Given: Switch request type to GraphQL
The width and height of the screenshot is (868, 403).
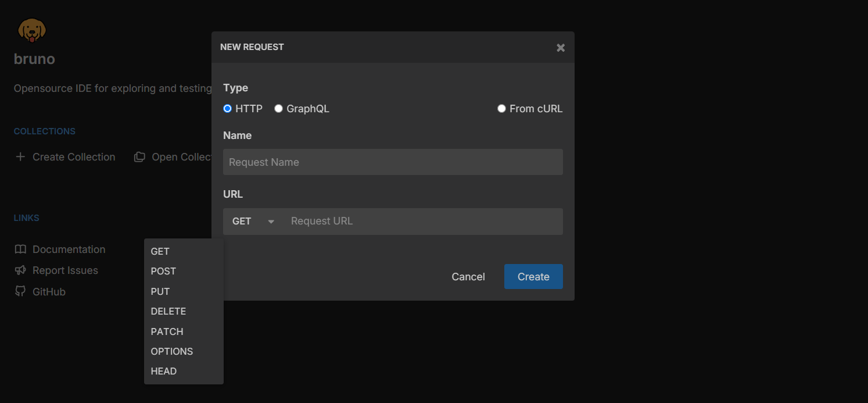Looking at the screenshot, I should pyautogui.click(x=278, y=108).
